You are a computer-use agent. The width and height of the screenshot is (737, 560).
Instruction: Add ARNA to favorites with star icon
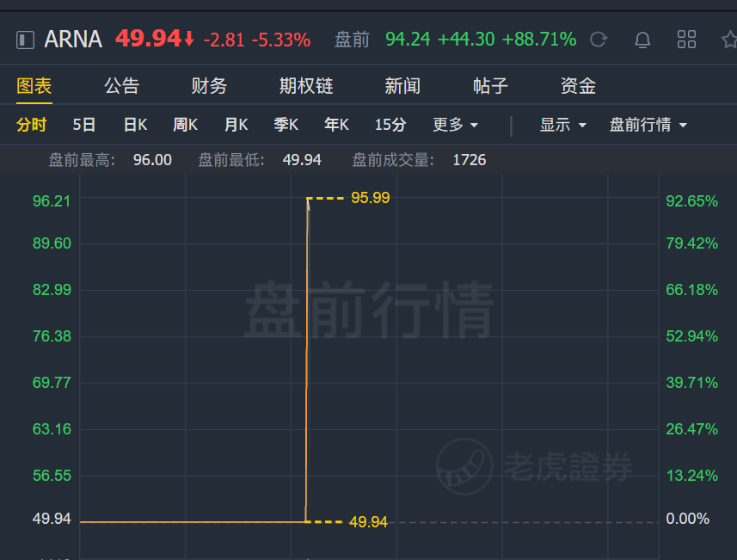[x=730, y=40]
